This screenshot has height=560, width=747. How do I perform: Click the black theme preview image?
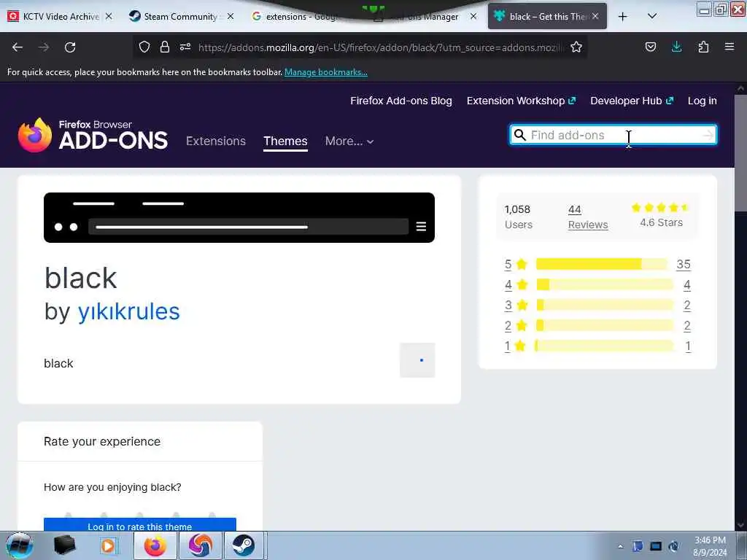(239, 217)
